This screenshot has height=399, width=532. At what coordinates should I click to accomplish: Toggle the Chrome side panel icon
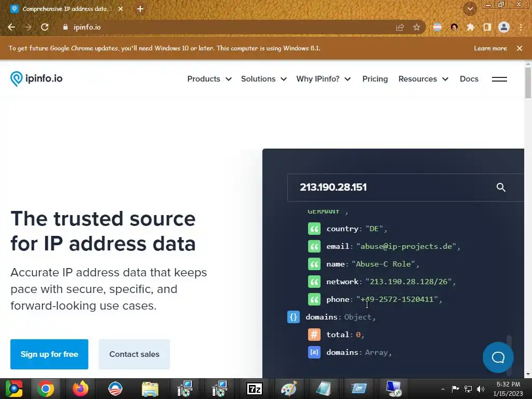click(x=487, y=27)
